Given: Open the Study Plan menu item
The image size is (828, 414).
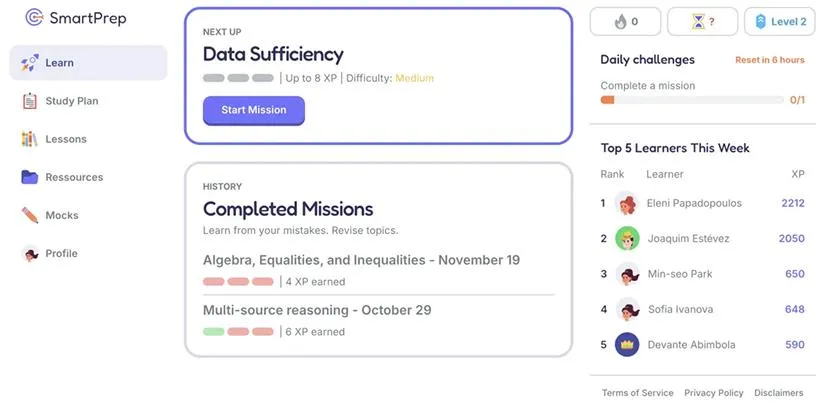Looking at the screenshot, I should click(x=72, y=101).
